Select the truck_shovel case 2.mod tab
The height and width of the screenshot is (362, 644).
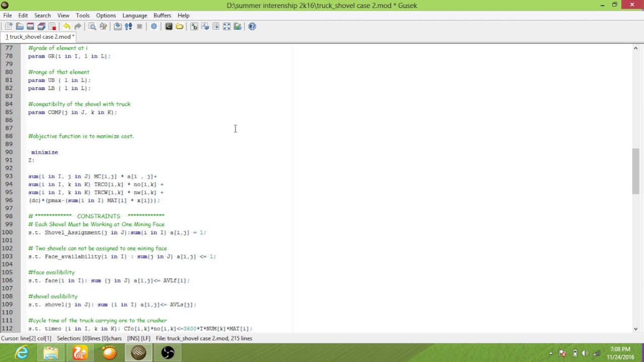40,37
